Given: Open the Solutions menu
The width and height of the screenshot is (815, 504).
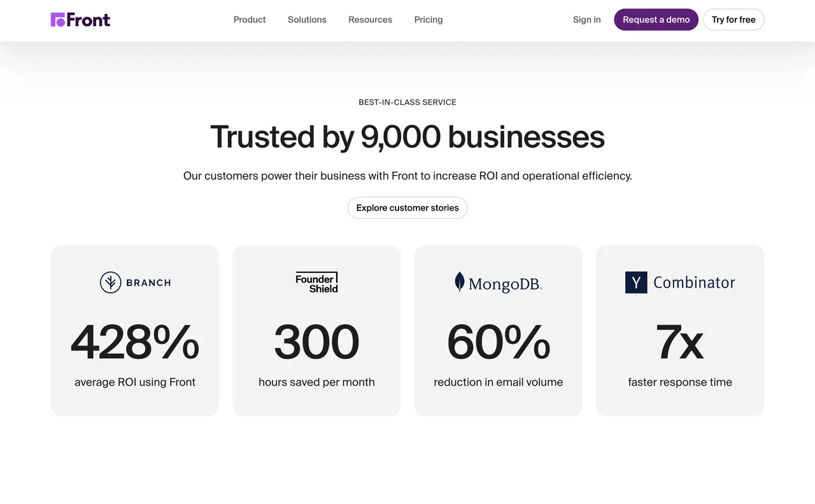Looking at the screenshot, I should 307,20.
